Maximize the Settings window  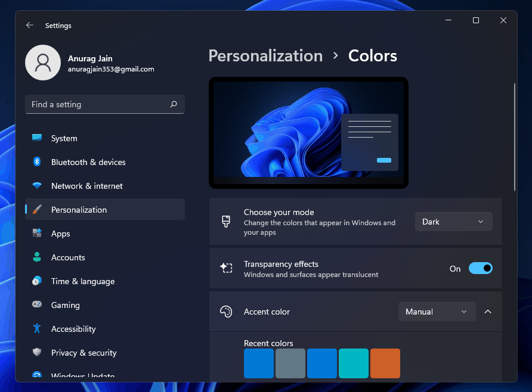pyautogui.click(x=476, y=20)
